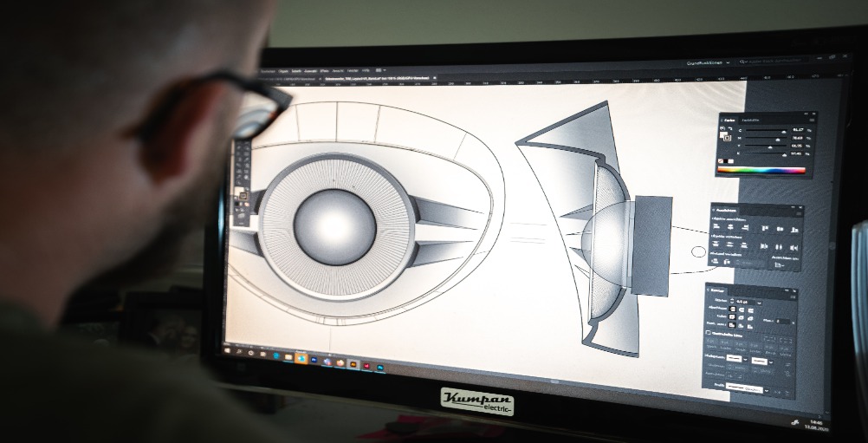Choose the miter join corner icon
The height and width of the screenshot is (443, 868).
(732, 316)
